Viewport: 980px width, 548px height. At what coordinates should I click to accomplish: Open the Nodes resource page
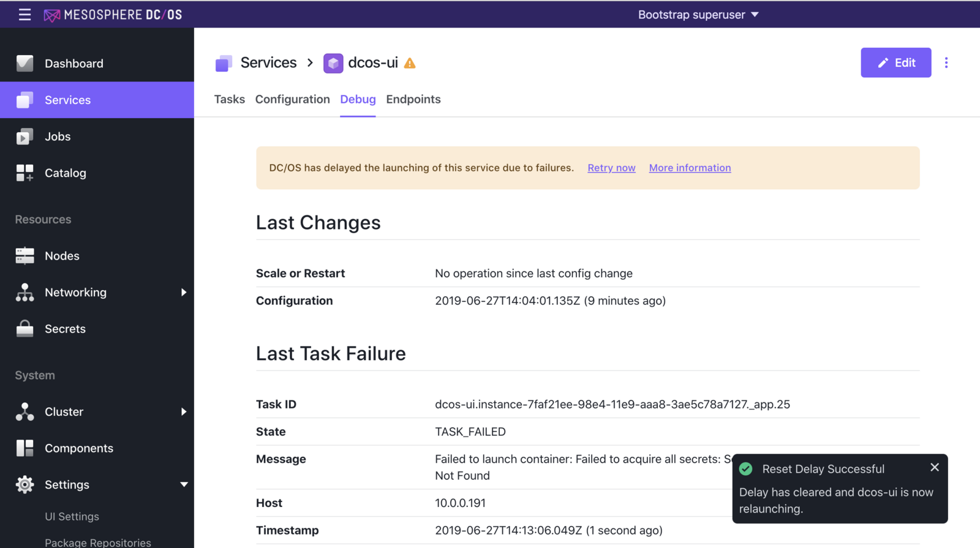62,256
